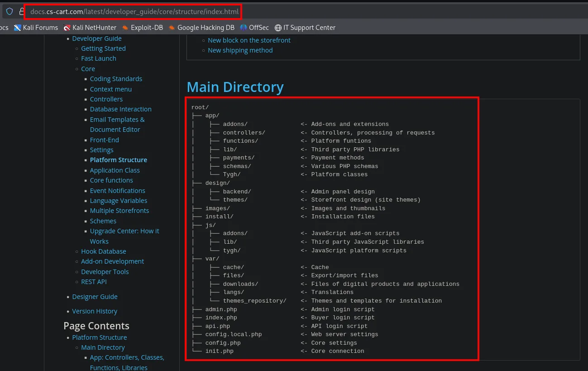
Task: Open the IT Support Center bookmark
Action: click(x=305, y=28)
